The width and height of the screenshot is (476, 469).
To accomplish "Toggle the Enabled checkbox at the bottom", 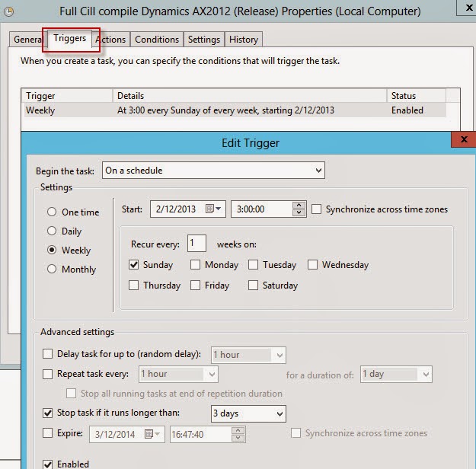I will pos(48,464).
